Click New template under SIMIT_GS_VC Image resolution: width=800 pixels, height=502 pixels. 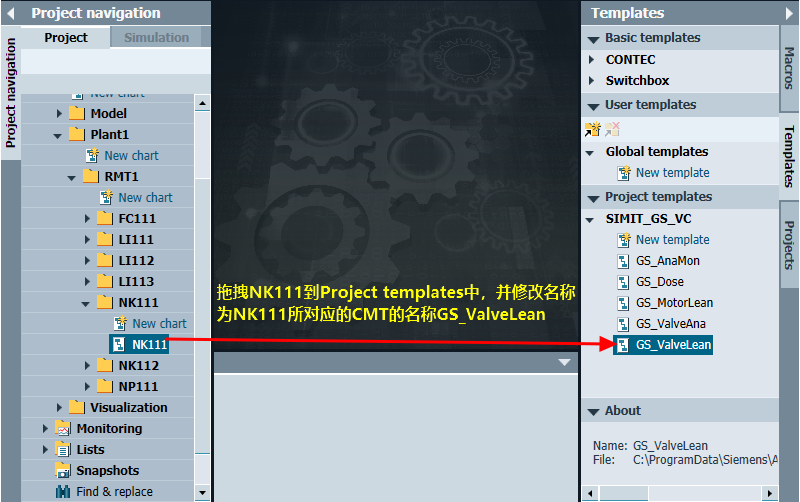tap(672, 239)
